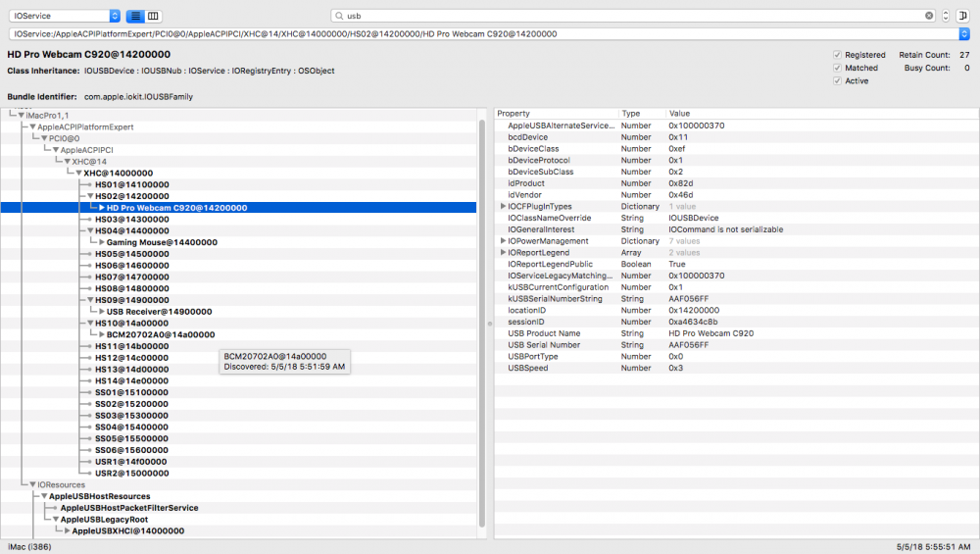Screen dimensions: 980x554
Task: Select the bcdDevice property row
Action: [x=736, y=137]
